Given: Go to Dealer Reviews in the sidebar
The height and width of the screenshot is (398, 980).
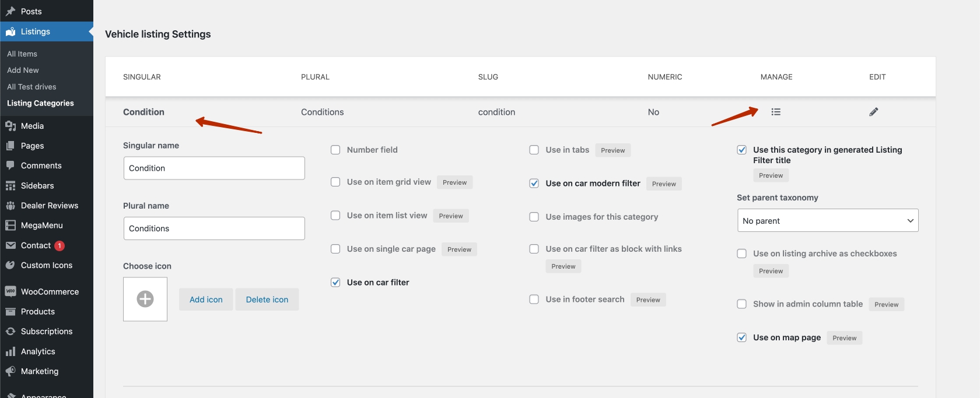Looking at the screenshot, I should pos(49,205).
